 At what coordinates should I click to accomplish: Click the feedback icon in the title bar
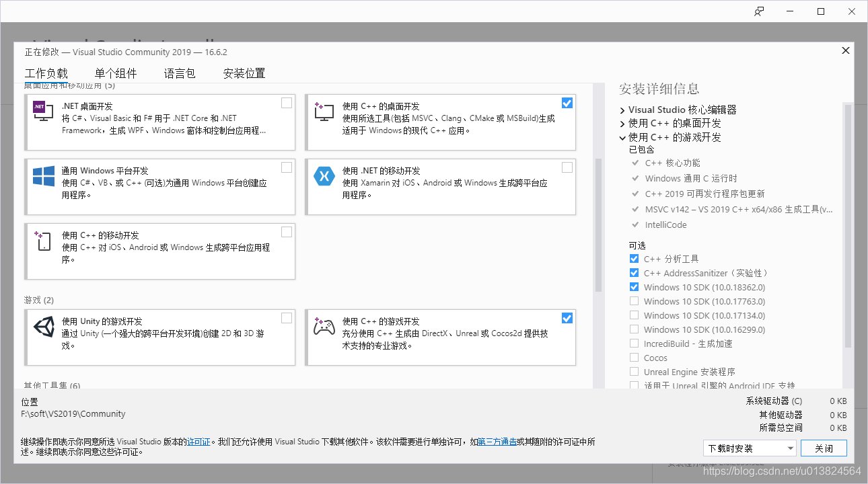[x=759, y=11]
